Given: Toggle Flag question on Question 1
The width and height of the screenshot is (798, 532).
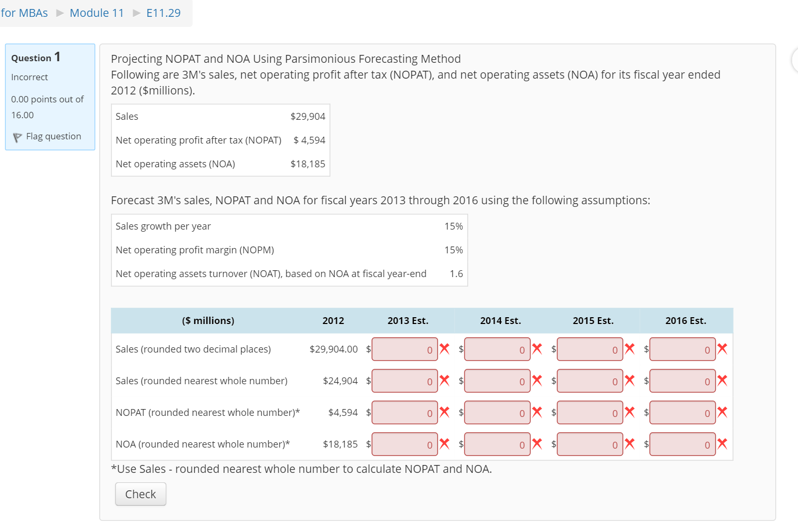Looking at the screenshot, I should [53, 136].
